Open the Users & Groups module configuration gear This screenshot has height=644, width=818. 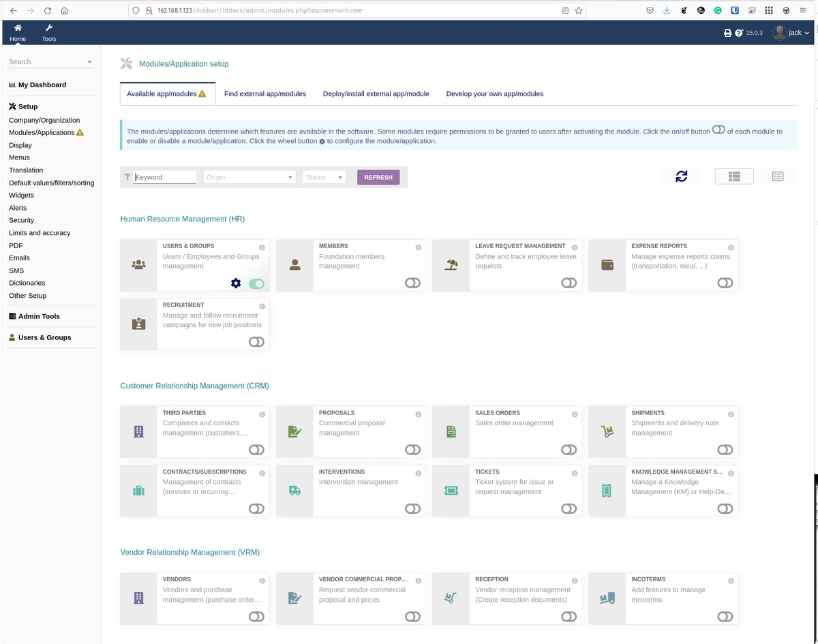[235, 283]
